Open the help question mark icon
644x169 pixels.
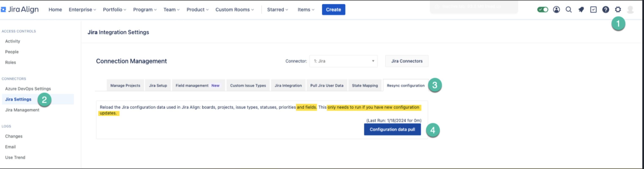click(605, 10)
